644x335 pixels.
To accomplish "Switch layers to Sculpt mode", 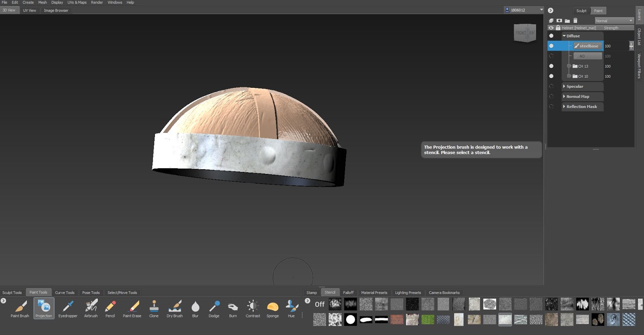I will 581,11.
